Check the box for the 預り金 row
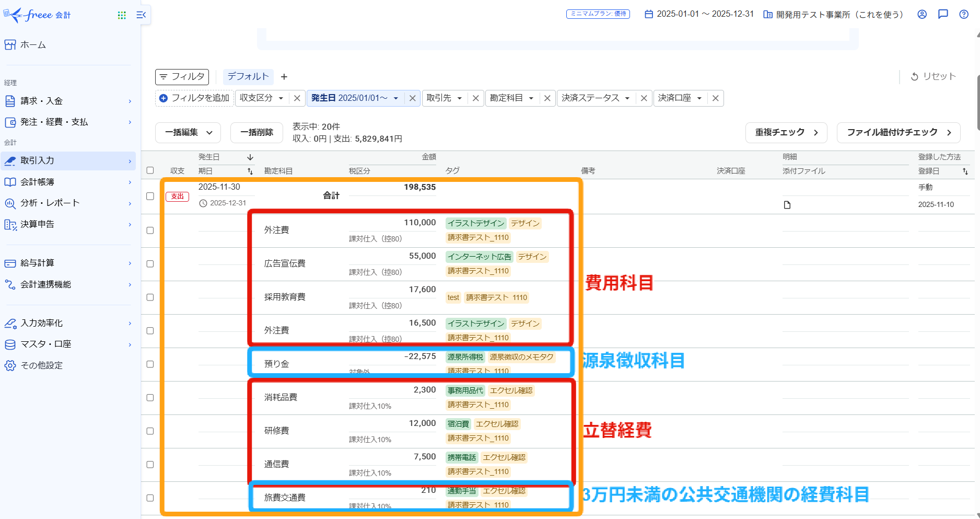Image resolution: width=980 pixels, height=519 pixels. pyautogui.click(x=150, y=364)
